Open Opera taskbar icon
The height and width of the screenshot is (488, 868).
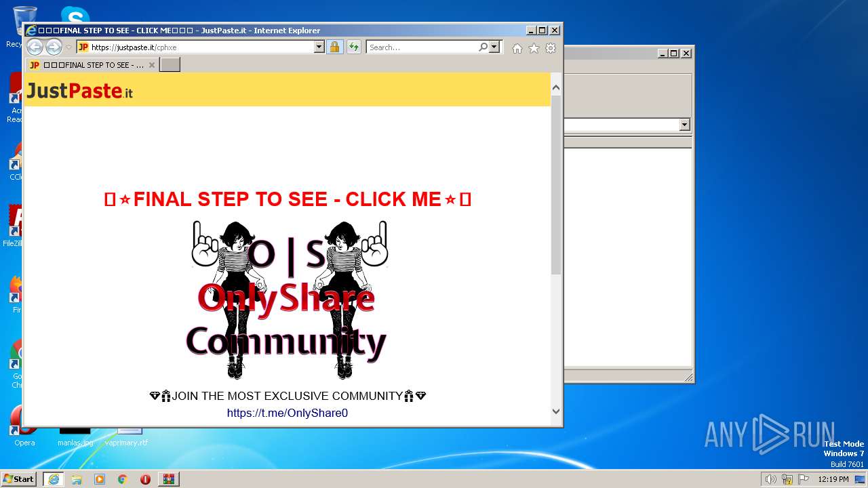145,479
